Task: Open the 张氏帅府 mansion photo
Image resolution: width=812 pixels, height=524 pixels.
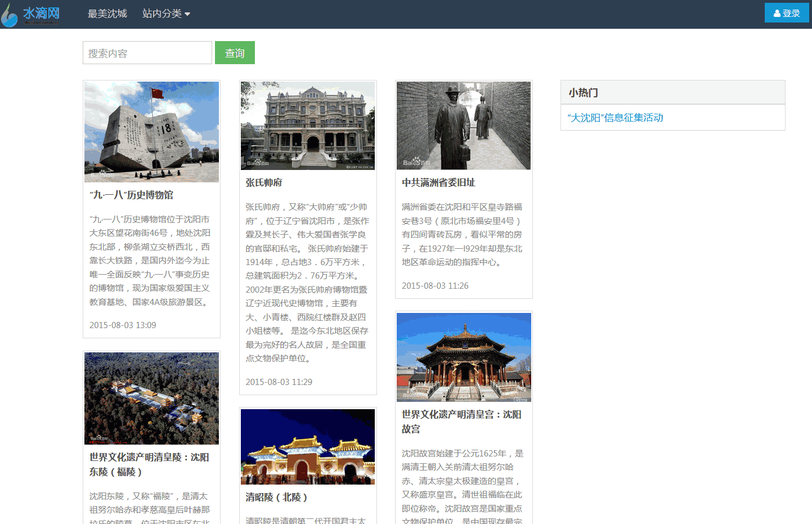Action: click(x=308, y=126)
